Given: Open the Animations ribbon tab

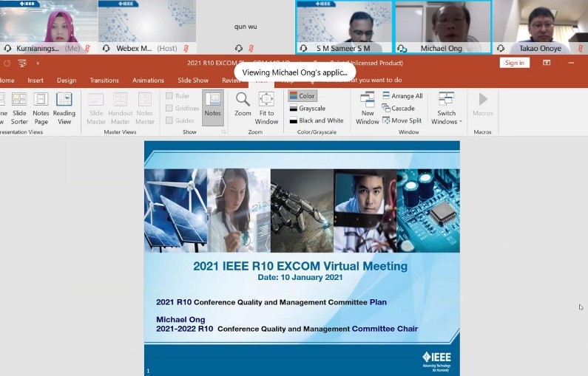Looking at the screenshot, I should point(148,80).
